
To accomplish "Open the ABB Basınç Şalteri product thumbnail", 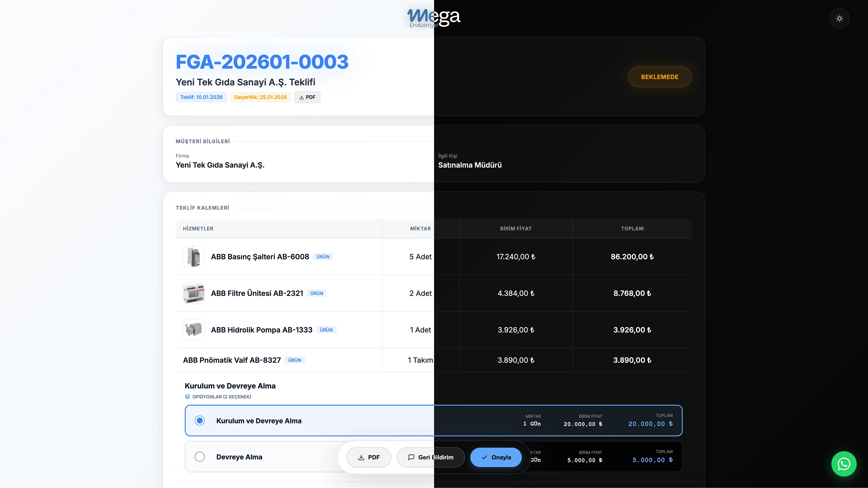I will (194, 256).
